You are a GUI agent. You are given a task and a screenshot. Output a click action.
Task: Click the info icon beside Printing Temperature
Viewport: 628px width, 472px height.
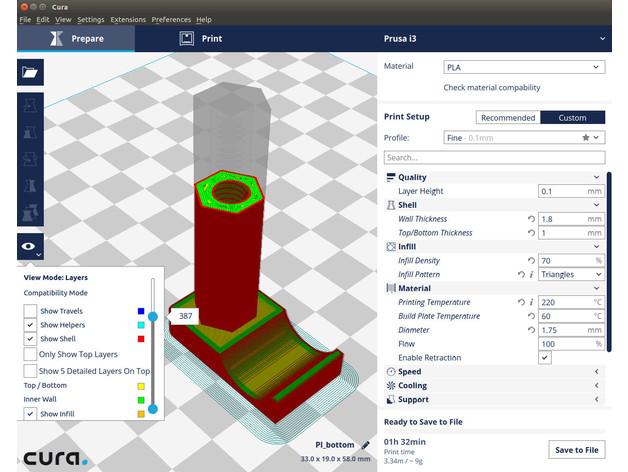(x=531, y=302)
